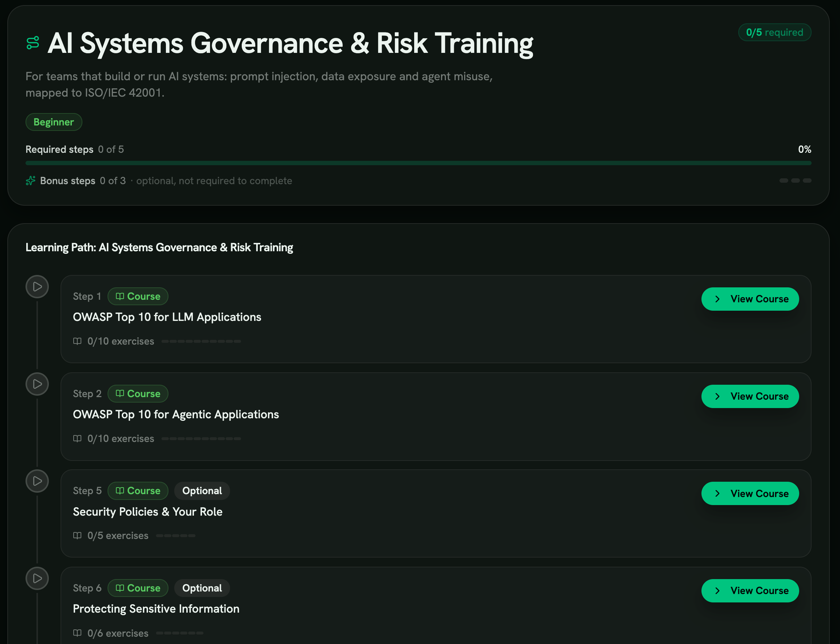The width and height of the screenshot is (840, 644).
Task: Click the Course badge on Step 1
Action: pos(138,296)
